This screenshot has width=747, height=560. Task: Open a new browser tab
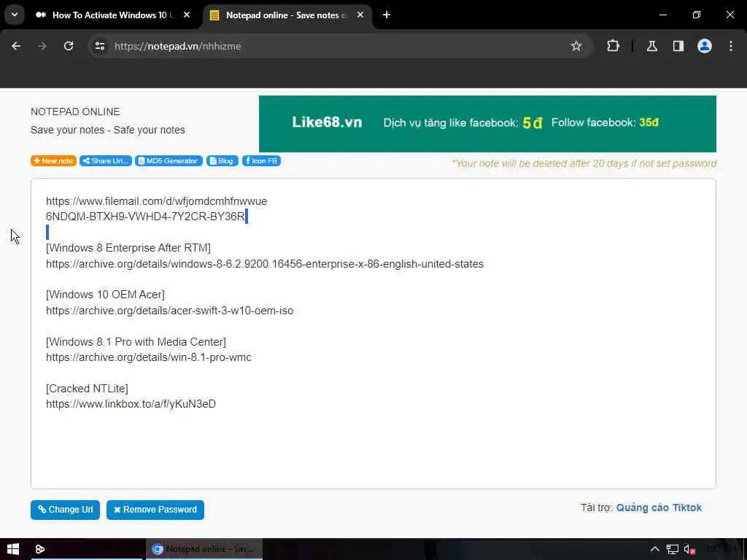point(387,15)
